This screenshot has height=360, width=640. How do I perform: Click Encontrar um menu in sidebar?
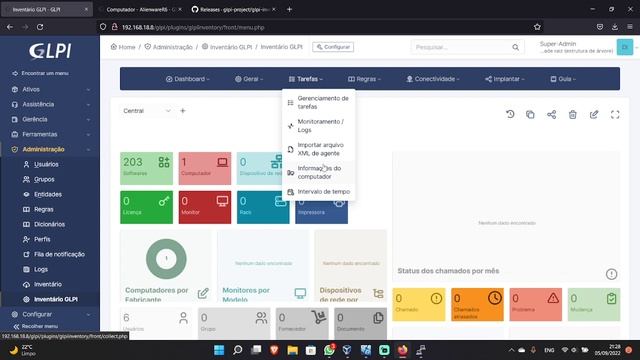[41, 73]
